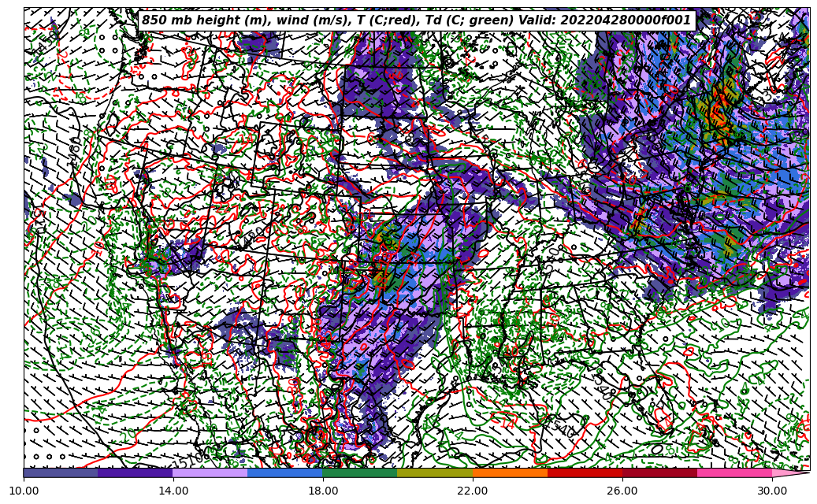Click the 10.00 colorbar tick label
The width and height of the screenshot is (817, 504).
point(24,491)
